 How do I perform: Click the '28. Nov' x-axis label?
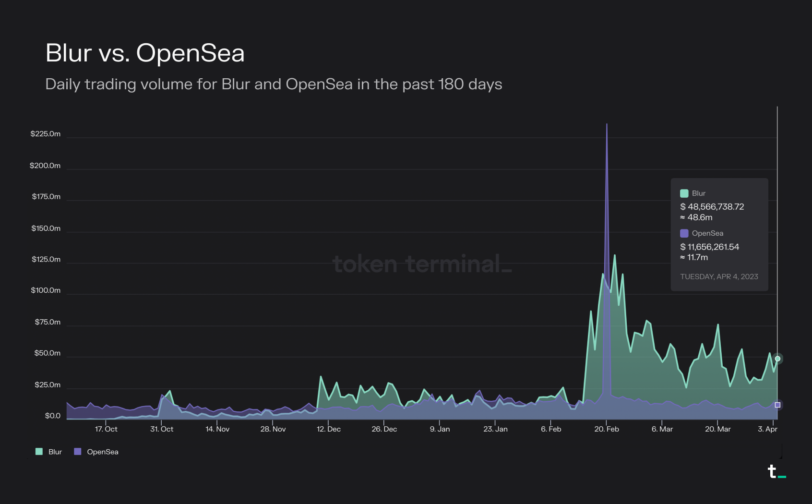click(x=273, y=429)
